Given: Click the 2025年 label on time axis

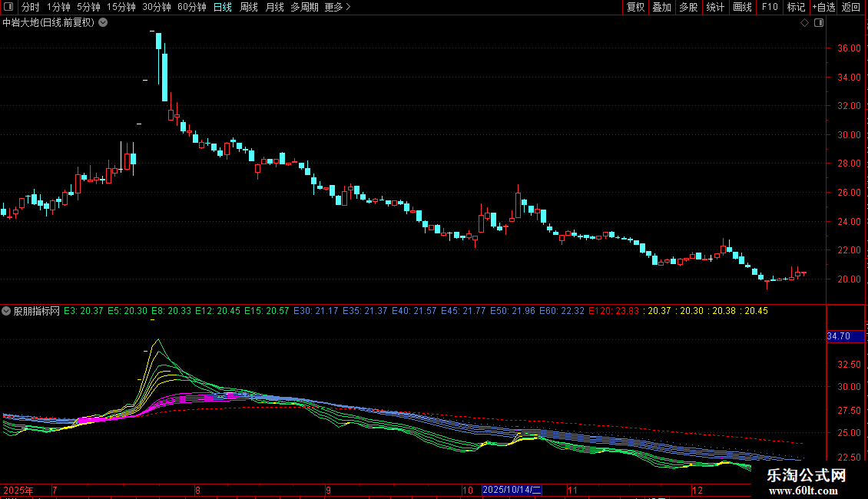Looking at the screenshot, I should pos(18,490).
